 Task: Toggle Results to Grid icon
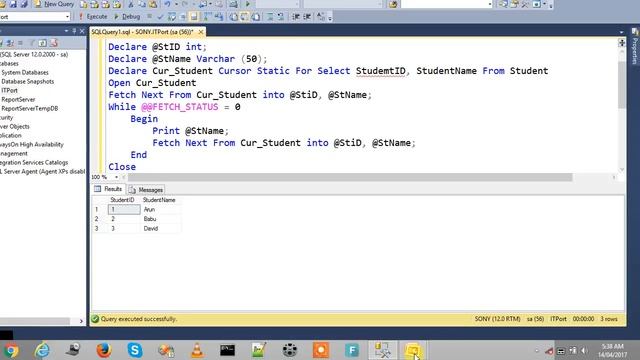coord(244,17)
